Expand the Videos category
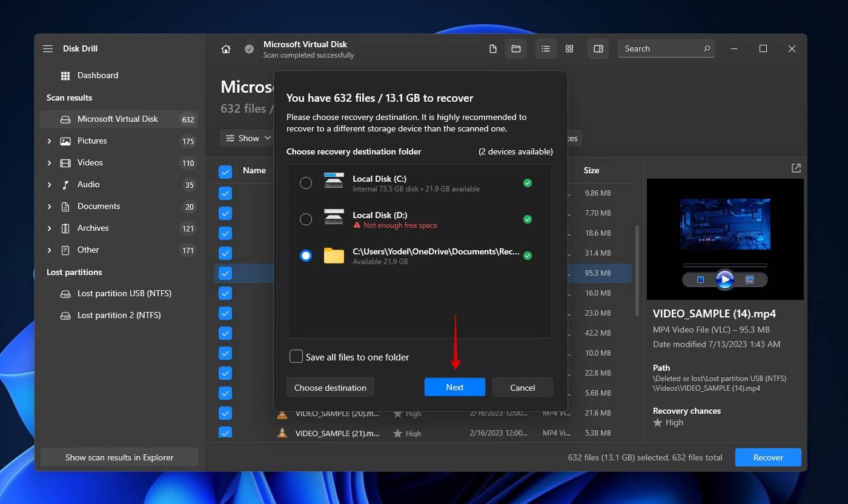Viewport: 848px width, 504px height. point(49,163)
